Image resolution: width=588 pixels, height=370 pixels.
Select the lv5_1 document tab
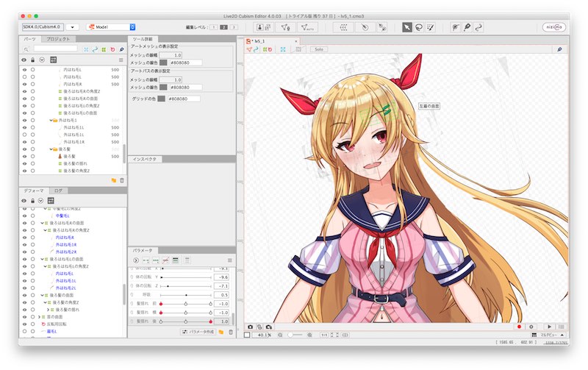[x=271, y=41]
